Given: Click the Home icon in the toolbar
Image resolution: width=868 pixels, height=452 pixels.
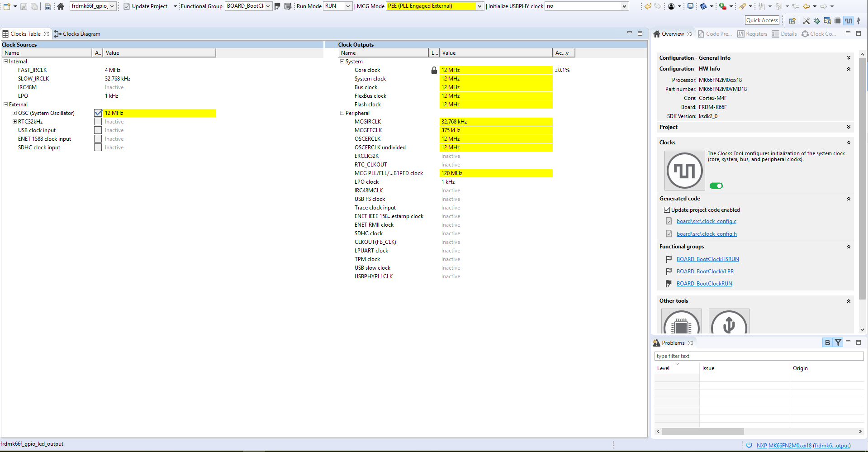Looking at the screenshot, I should [x=61, y=6].
